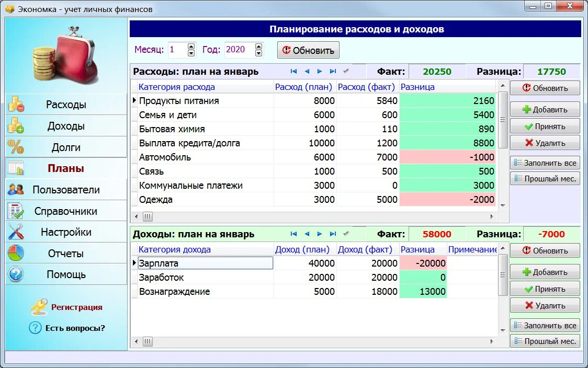Click the Год input field
Screen dimensions: 588x368
click(x=240, y=50)
